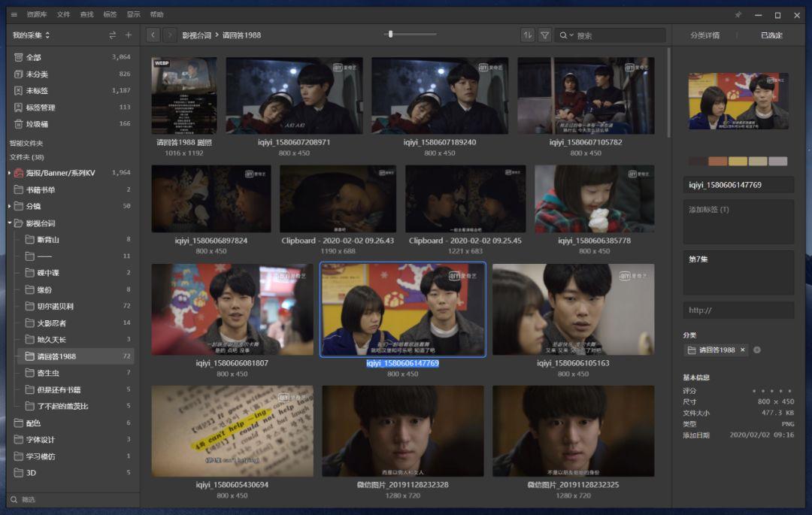Click the round add-category icon beside 请回答1988
The height and width of the screenshot is (515, 812).
(757, 350)
